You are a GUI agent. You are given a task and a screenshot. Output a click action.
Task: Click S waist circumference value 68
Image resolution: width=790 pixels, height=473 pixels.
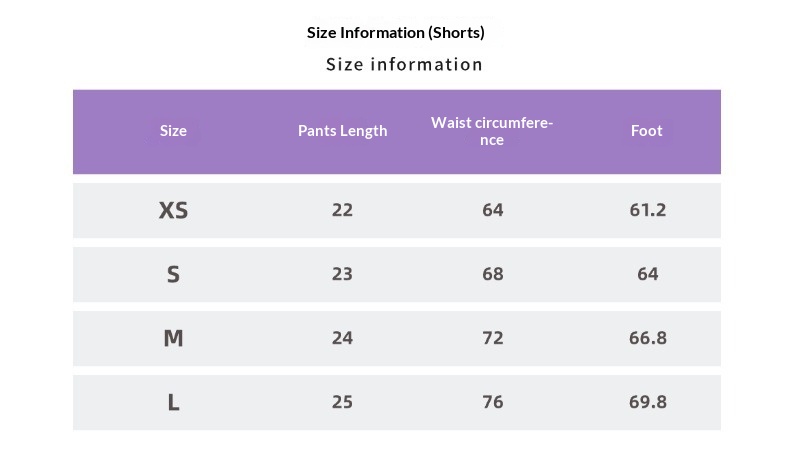click(492, 274)
